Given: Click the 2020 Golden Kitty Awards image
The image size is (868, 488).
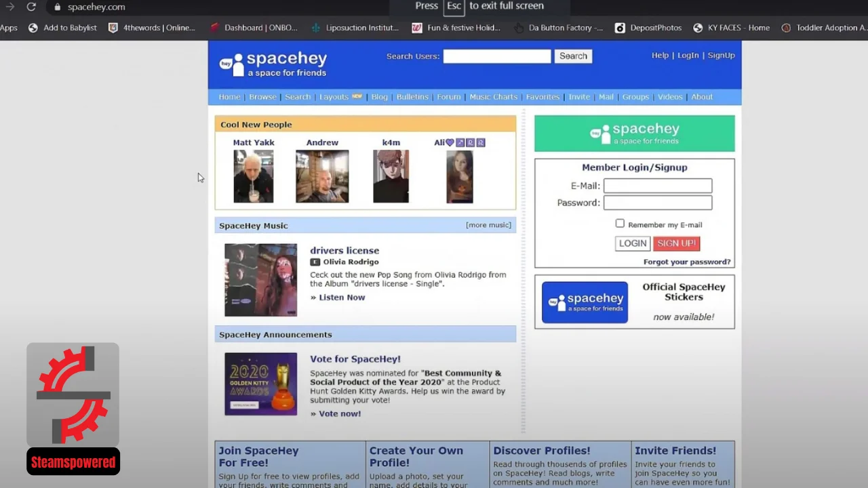Looking at the screenshot, I should point(261,384).
